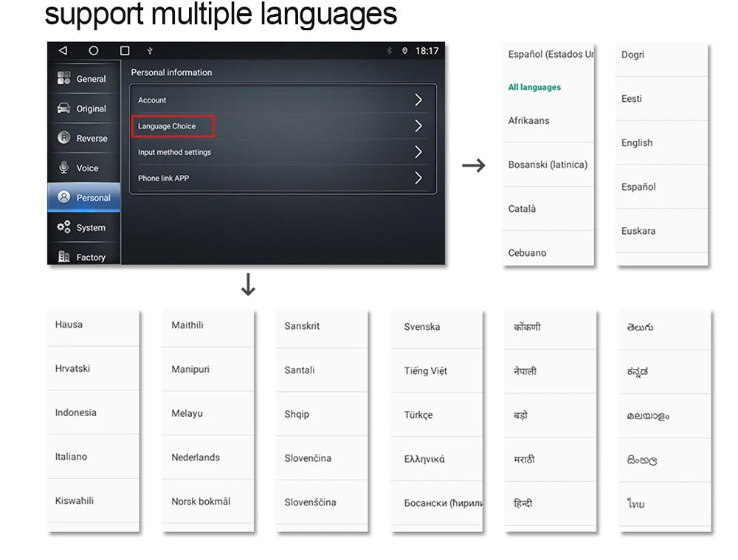
Task: Expand the Phone link APP chevron
Action: 418,178
